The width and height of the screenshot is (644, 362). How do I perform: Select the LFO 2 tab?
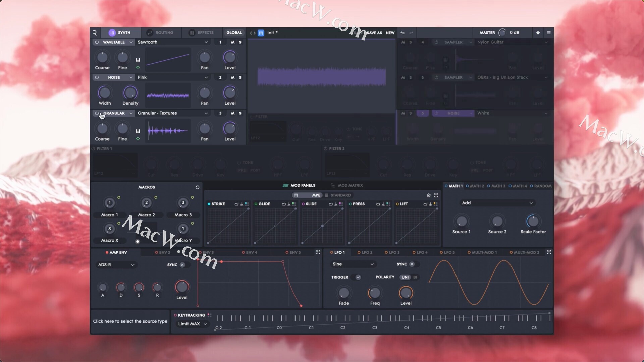pyautogui.click(x=365, y=252)
